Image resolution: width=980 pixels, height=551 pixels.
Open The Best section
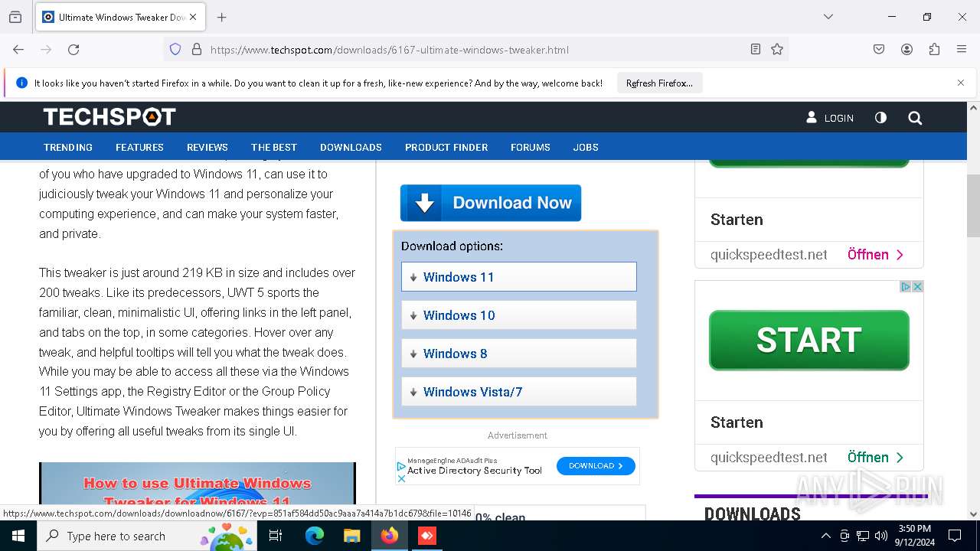coord(274,147)
